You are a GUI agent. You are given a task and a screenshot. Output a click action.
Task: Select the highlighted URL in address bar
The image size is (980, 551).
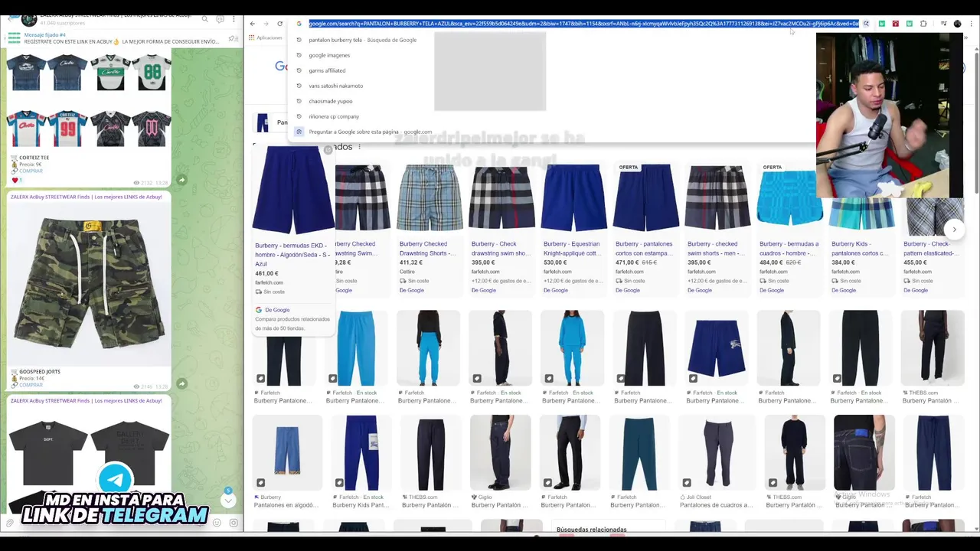tap(583, 24)
